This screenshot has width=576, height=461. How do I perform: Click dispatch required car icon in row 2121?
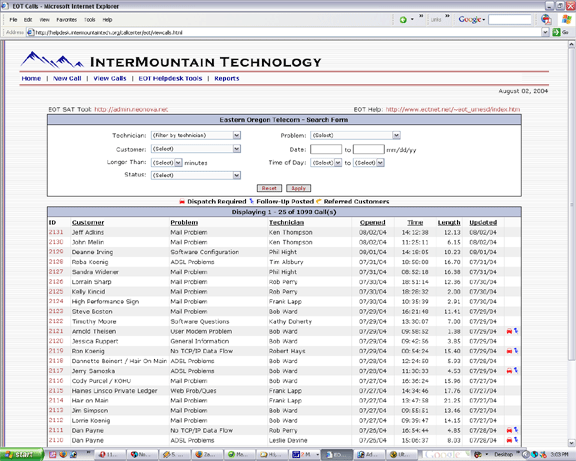[509, 331]
